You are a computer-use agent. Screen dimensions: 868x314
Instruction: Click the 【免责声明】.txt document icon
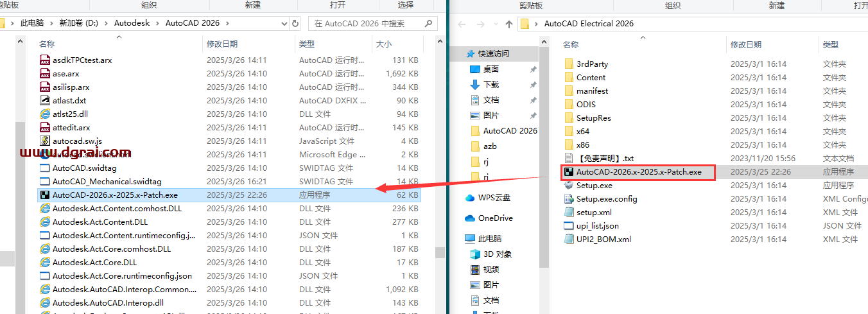point(569,158)
